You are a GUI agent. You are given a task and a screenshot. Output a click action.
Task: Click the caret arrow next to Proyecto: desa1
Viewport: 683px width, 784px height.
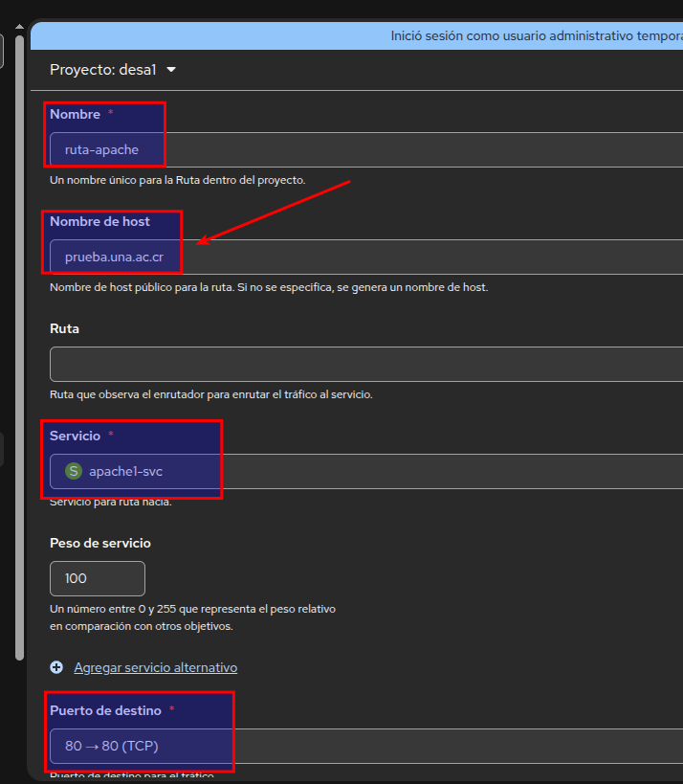coord(171,70)
